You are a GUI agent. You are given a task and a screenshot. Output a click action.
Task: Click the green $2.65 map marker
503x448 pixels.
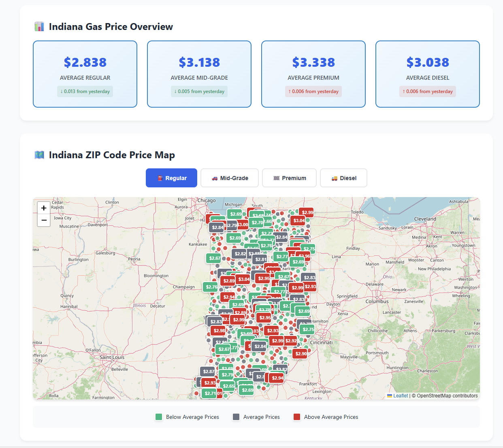click(x=228, y=386)
